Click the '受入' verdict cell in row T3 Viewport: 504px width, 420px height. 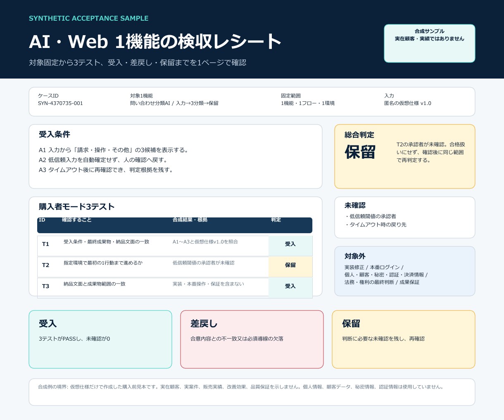[290, 288]
